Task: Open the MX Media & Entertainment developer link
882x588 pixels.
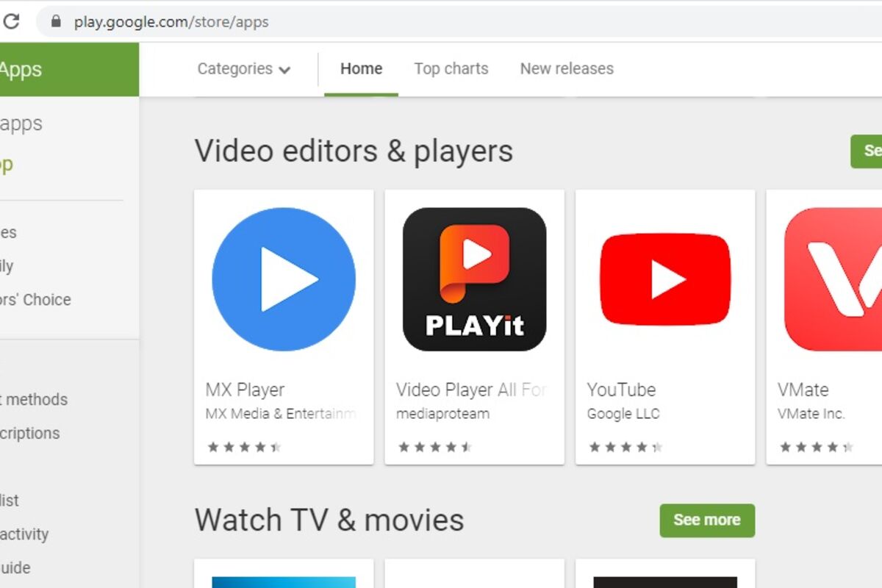Action: click(x=281, y=414)
